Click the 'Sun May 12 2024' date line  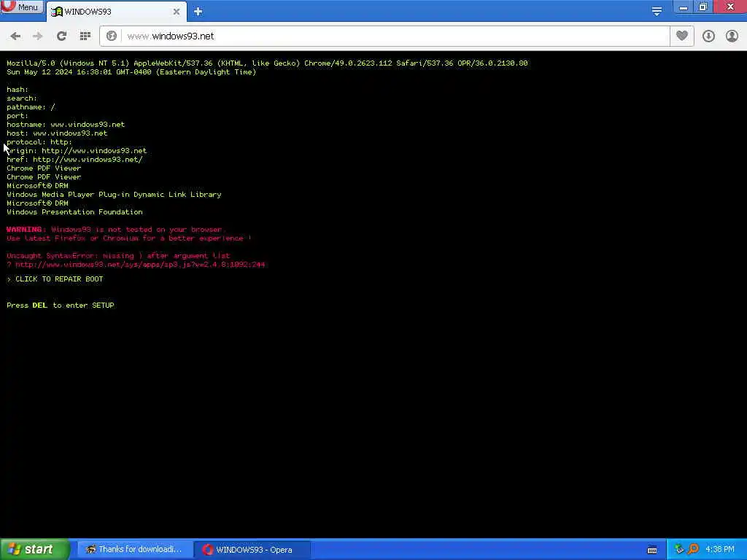coord(131,72)
